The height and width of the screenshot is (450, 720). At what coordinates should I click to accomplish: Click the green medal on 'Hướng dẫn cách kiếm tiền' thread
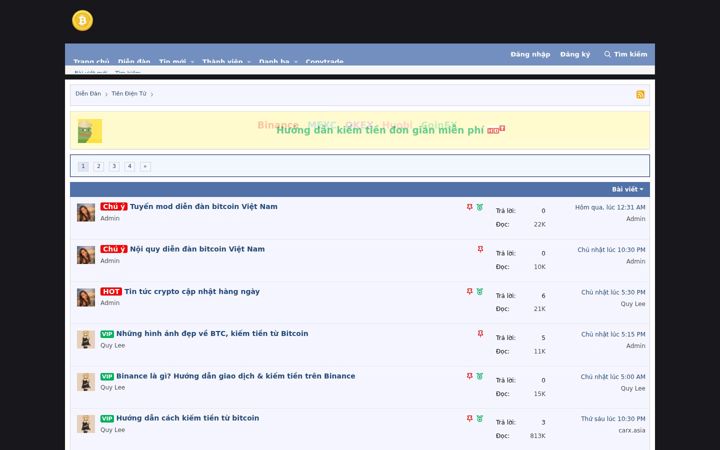(x=480, y=418)
